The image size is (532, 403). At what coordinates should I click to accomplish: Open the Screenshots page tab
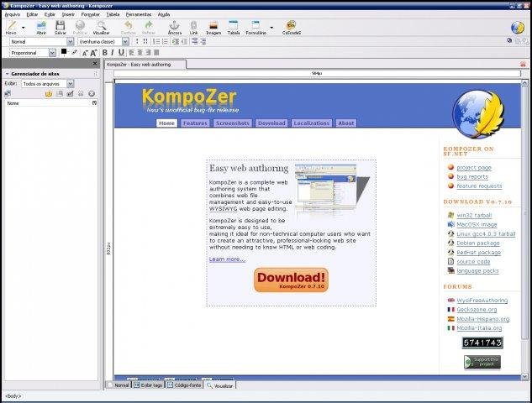[233, 123]
